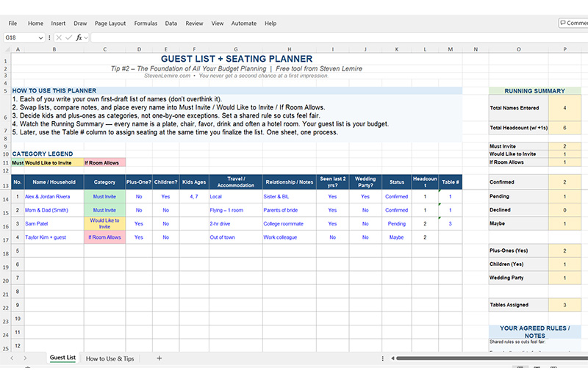
Task: Click the Select All corner triangle
Action: point(7,49)
